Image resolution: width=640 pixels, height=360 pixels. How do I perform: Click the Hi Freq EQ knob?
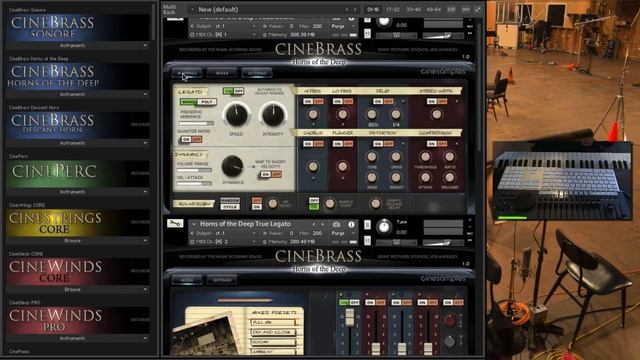pyautogui.click(x=313, y=115)
